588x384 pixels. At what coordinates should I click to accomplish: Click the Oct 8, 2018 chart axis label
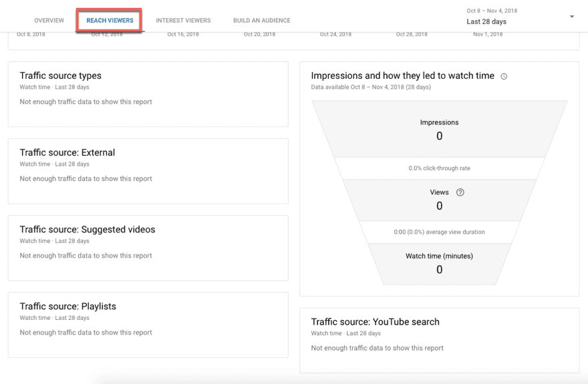point(31,34)
